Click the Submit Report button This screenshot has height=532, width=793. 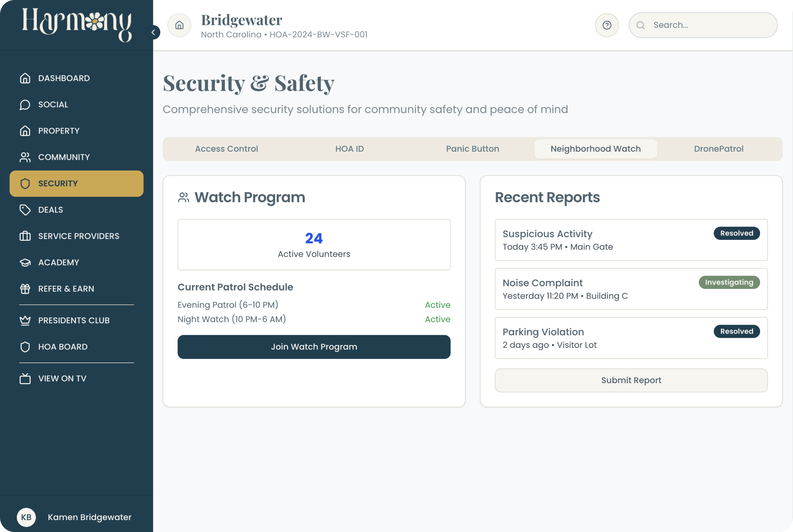tap(631, 380)
